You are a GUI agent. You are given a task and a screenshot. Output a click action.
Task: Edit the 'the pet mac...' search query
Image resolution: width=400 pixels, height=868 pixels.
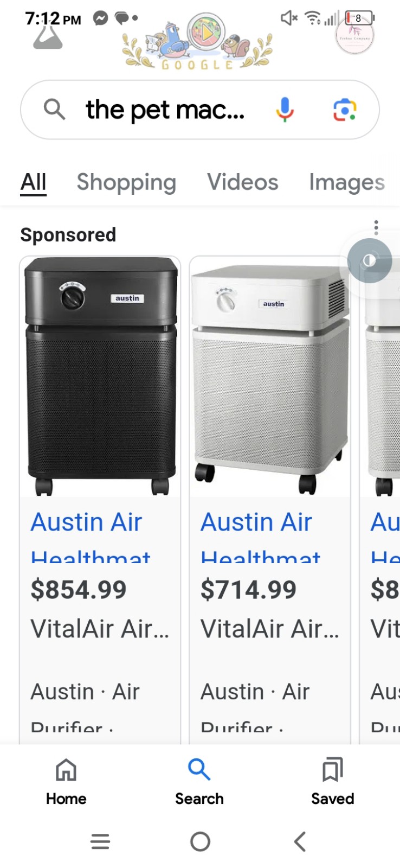click(x=165, y=110)
